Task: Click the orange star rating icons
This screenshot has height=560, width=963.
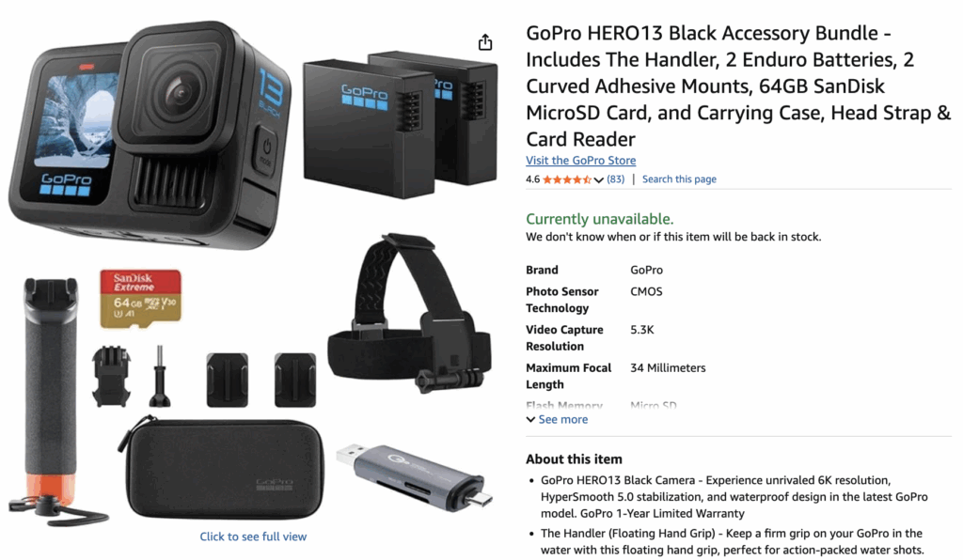Action: pyautogui.click(x=567, y=179)
